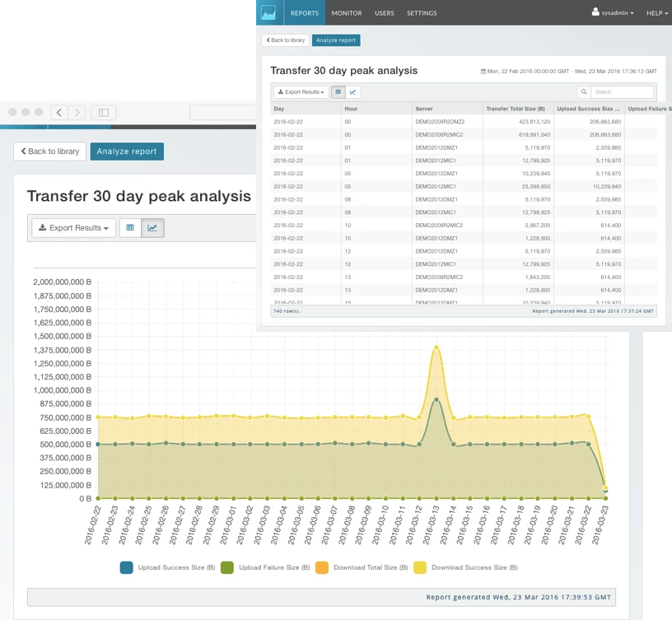Click the browser forward arrow

77,112
